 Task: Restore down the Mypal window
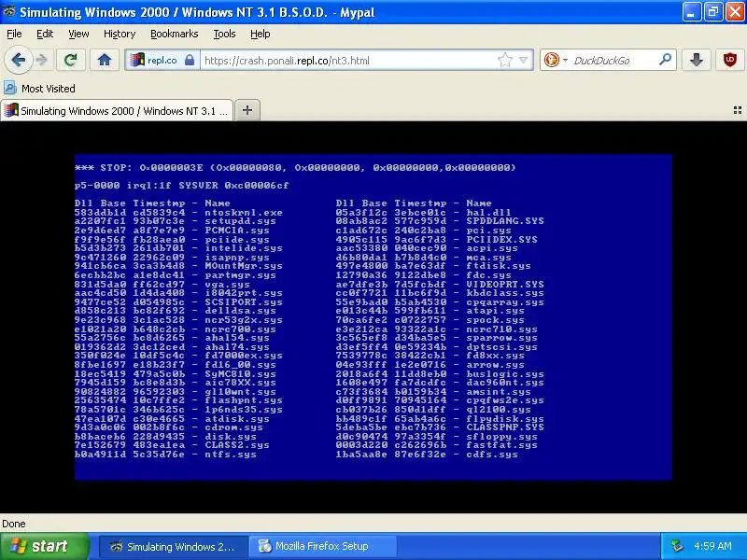(713, 12)
